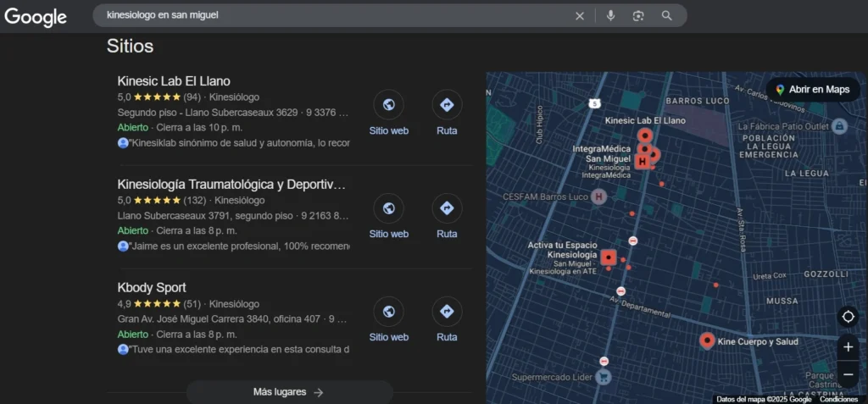Get Ruta to Kbody Sport
The height and width of the screenshot is (404, 868).
[x=447, y=319]
